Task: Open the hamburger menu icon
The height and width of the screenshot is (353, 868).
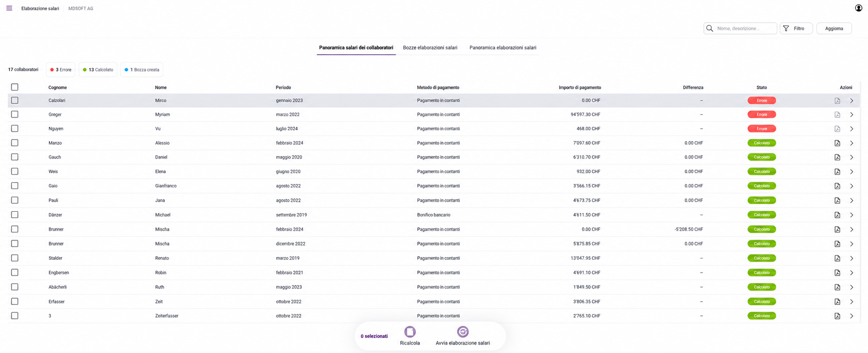Action: pyautogui.click(x=9, y=8)
